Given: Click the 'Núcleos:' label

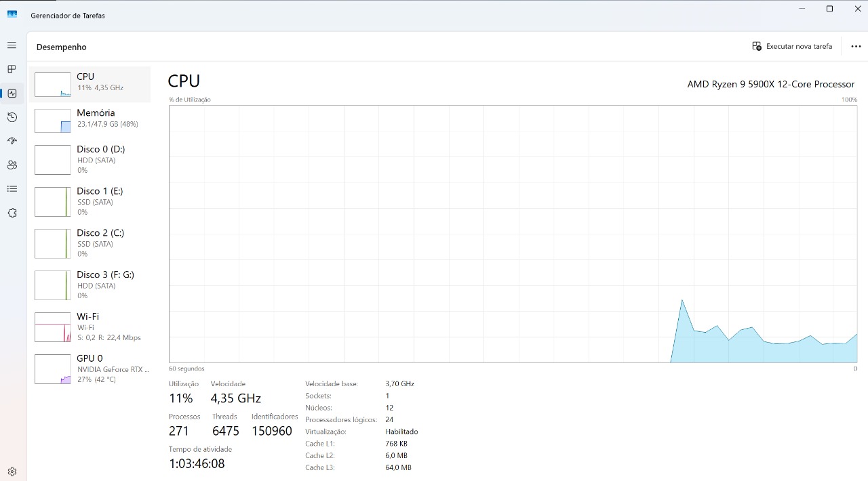Looking at the screenshot, I should tap(319, 408).
